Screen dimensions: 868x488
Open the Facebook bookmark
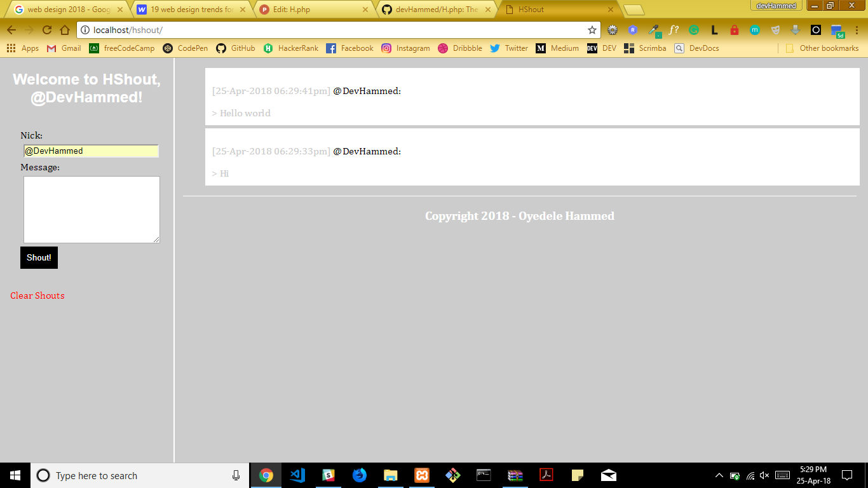click(x=350, y=48)
